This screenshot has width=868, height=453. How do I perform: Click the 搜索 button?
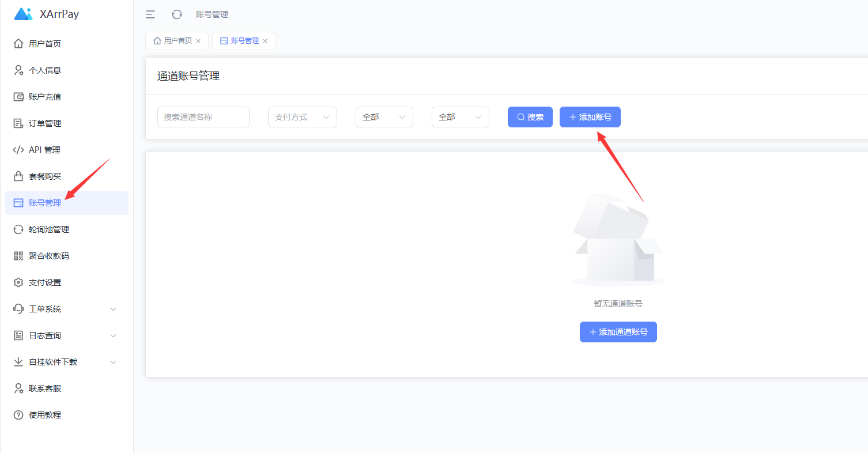click(x=530, y=117)
